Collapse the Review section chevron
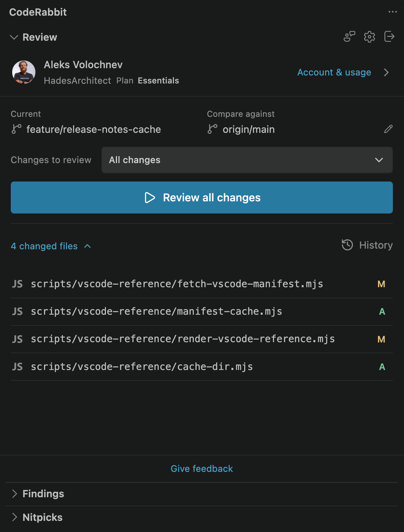 click(14, 37)
